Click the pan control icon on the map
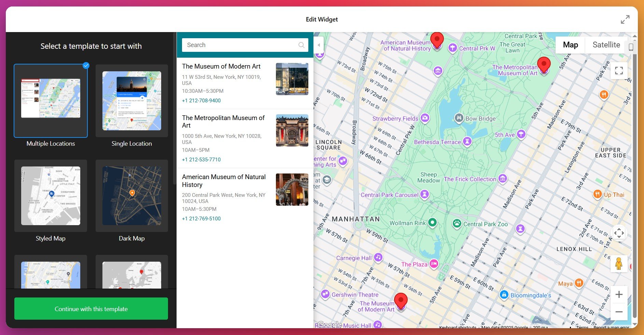644x335 pixels. [x=619, y=233]
